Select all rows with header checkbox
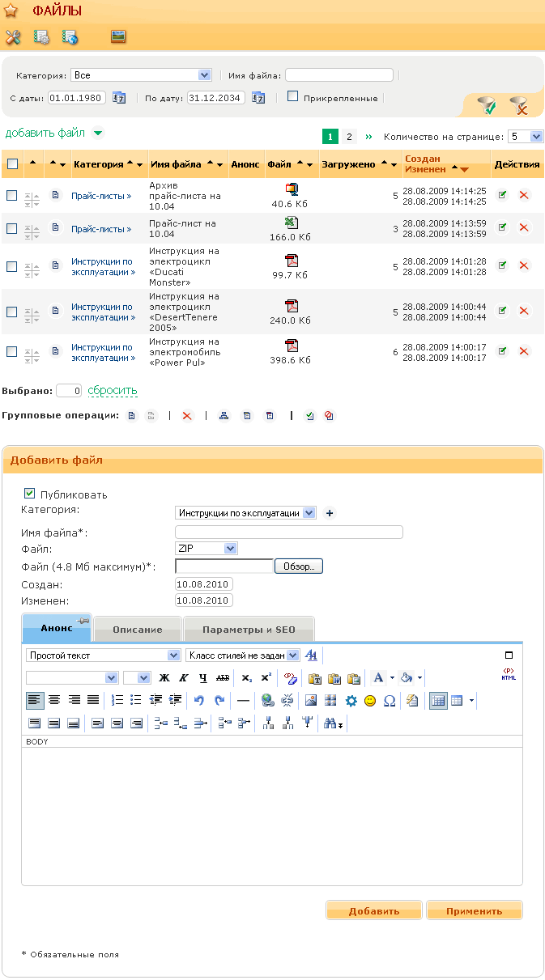 (12, 164)
